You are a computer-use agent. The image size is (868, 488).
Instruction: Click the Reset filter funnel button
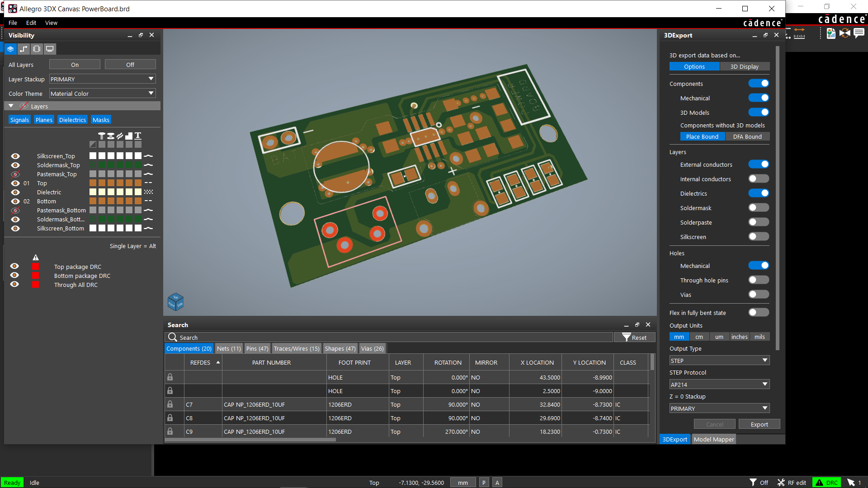pos(634,337)
